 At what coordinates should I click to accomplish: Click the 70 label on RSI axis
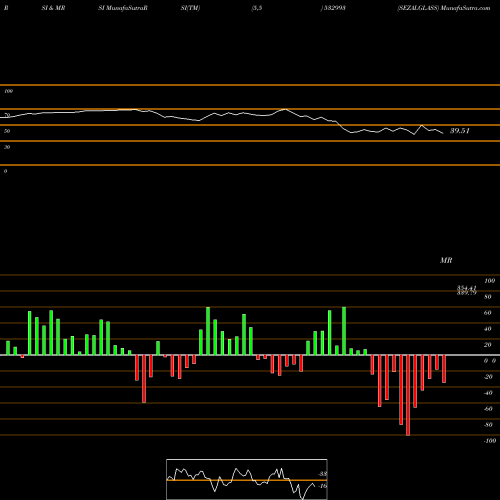point(7,115)
